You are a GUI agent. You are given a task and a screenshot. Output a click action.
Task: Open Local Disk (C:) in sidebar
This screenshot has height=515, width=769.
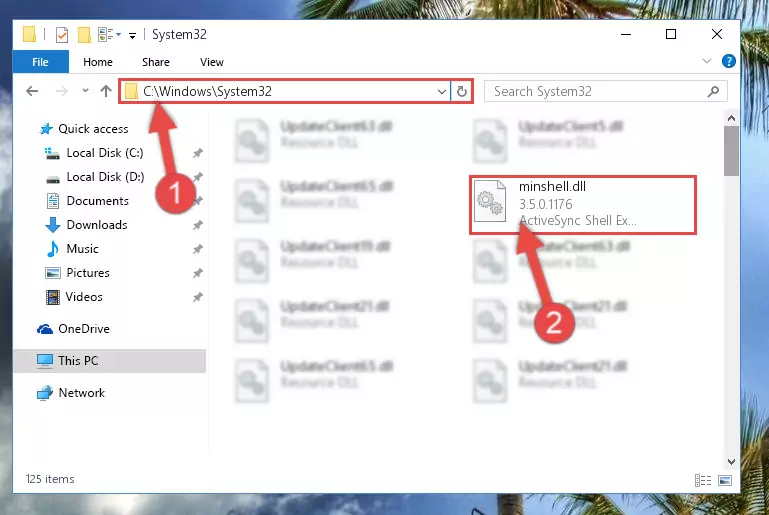tap(105, 153)
